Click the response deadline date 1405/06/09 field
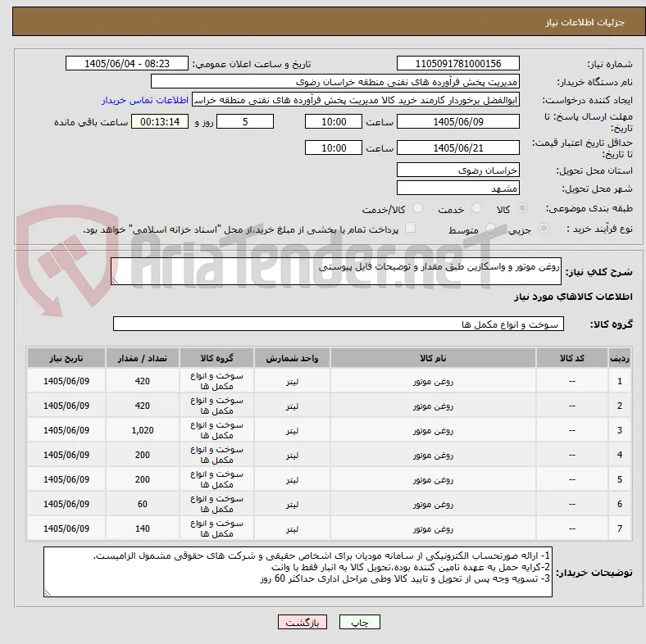The height and width of the screenshot is (644, 646). (458, 121)
